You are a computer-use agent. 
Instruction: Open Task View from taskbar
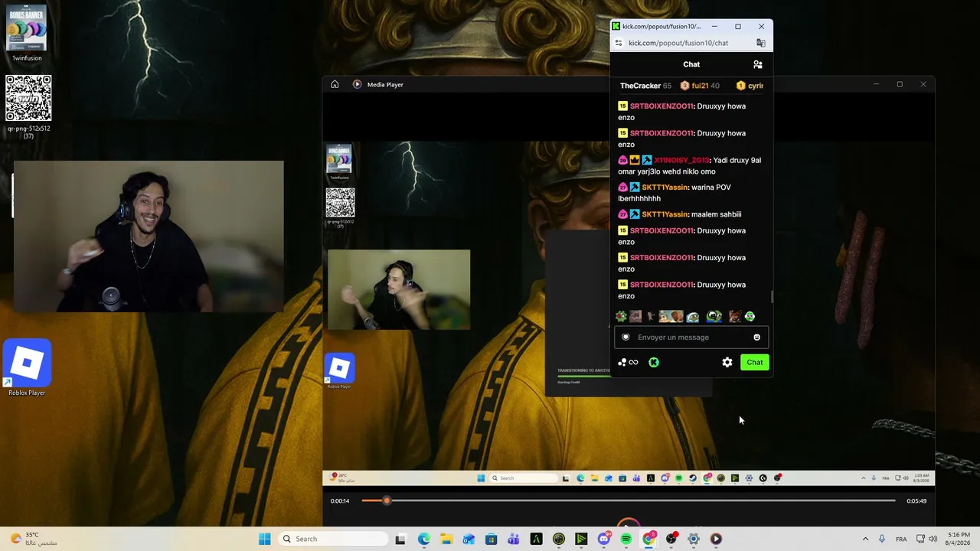click(400, 539)
